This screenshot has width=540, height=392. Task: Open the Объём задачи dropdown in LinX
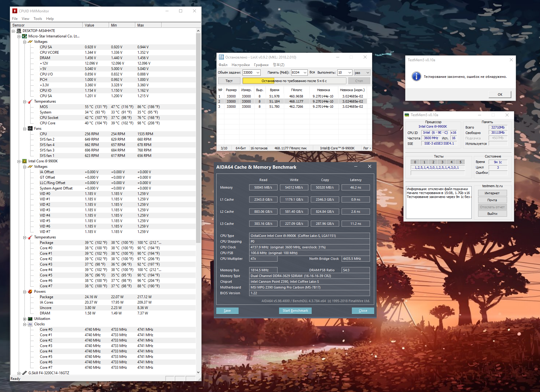pyautogui.click(x=258, y=72)
